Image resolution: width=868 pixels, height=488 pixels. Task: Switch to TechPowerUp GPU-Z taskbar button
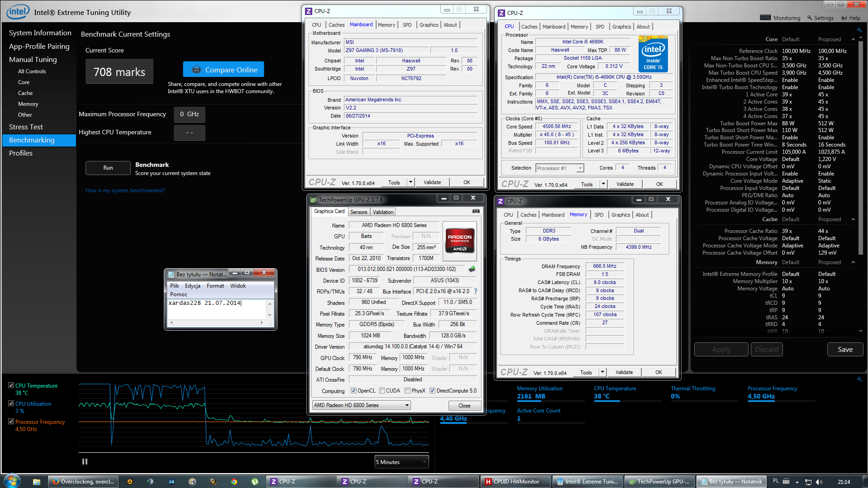click(x=660, y=482)
